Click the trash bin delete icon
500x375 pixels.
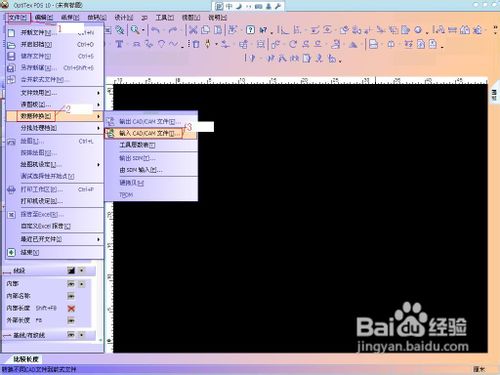(x=196, y=44)
